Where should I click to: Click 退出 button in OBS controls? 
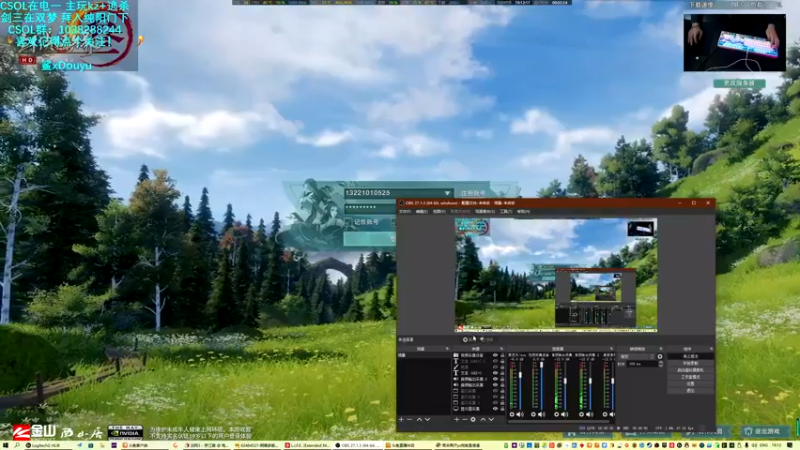point(690,390)
